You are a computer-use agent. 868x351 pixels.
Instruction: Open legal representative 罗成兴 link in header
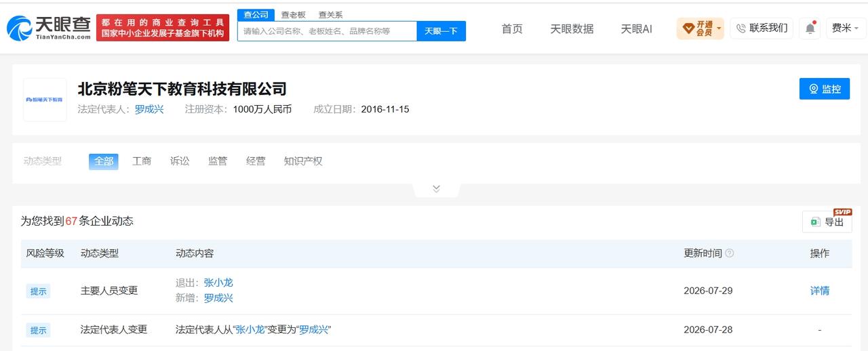(x=149, y=109)
